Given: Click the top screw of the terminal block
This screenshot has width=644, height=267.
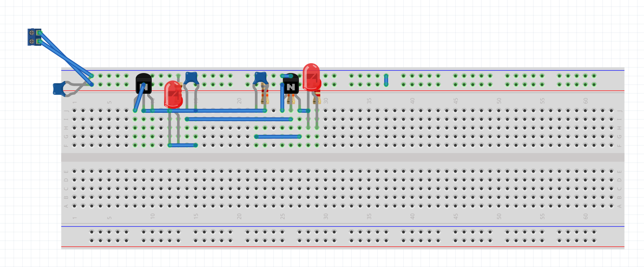Looking at the screenshot, I should [x=32, y=33].
